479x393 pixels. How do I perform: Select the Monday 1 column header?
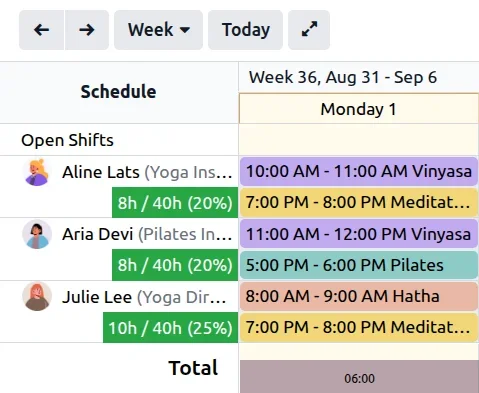pyautogui.click(x=359, y=109)
